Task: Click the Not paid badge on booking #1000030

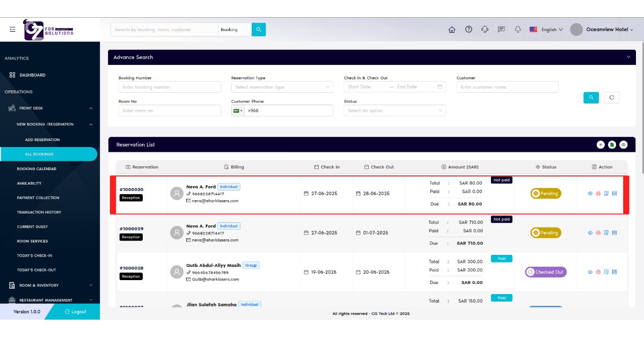Action: click(x=501, y=180)
